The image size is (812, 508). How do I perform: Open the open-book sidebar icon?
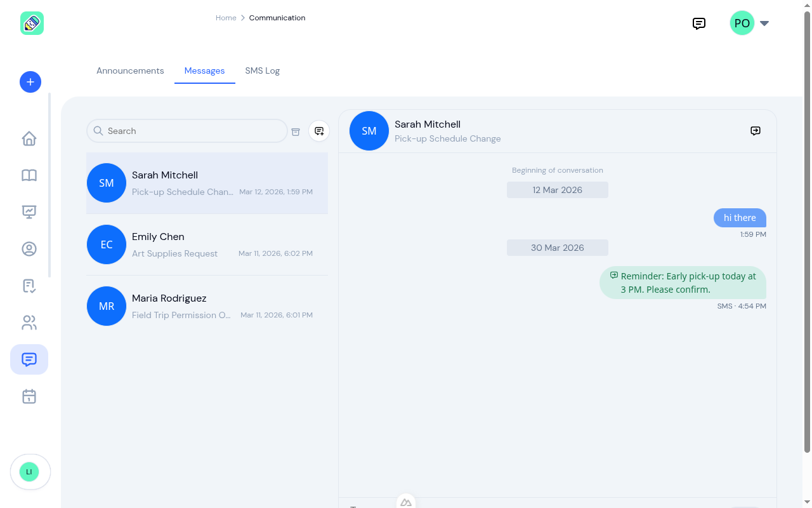coord(29,175)
